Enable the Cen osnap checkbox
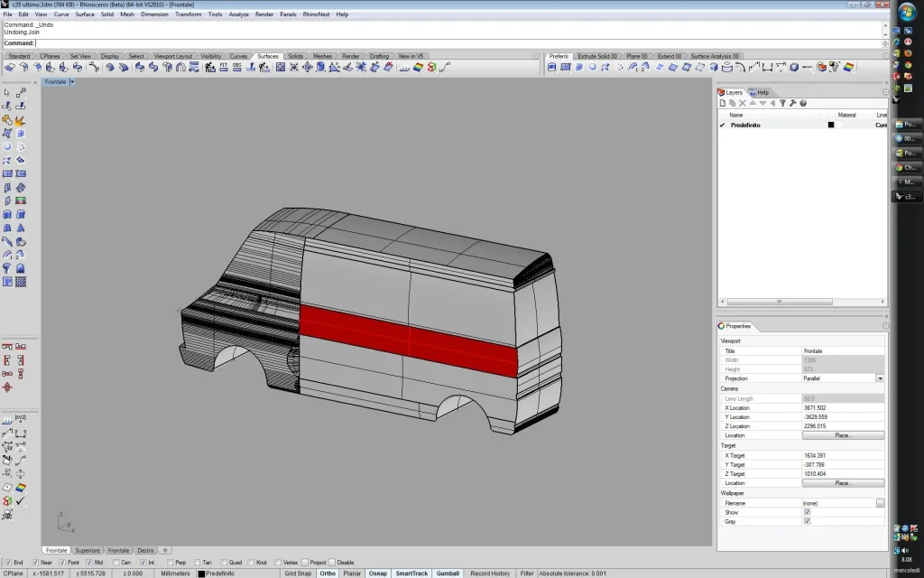 click(116, 563)
